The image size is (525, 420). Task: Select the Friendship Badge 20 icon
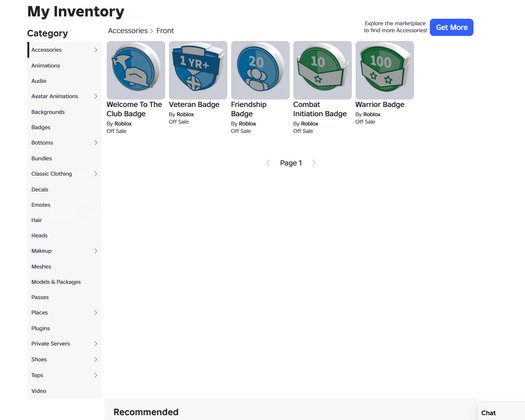point(260,70)
